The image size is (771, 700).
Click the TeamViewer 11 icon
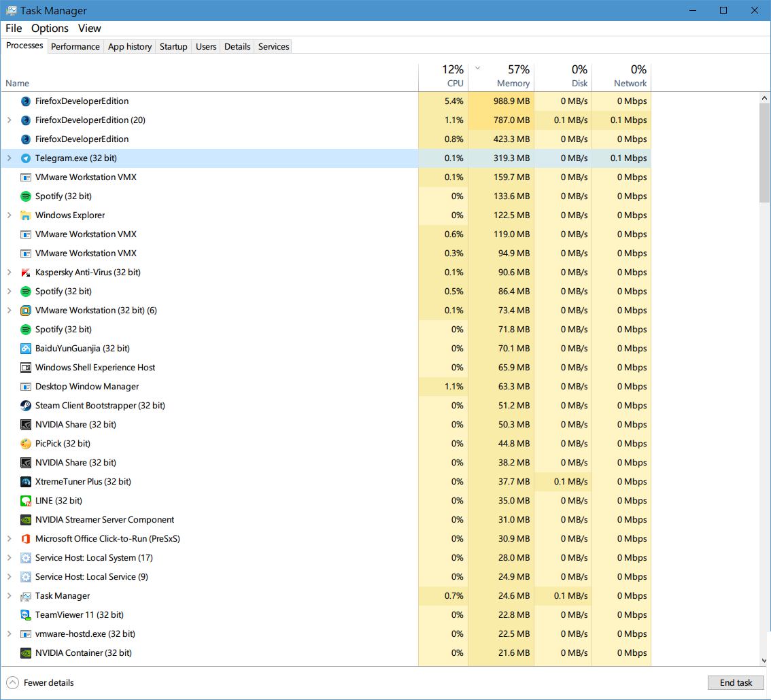(x=26, y=615)
